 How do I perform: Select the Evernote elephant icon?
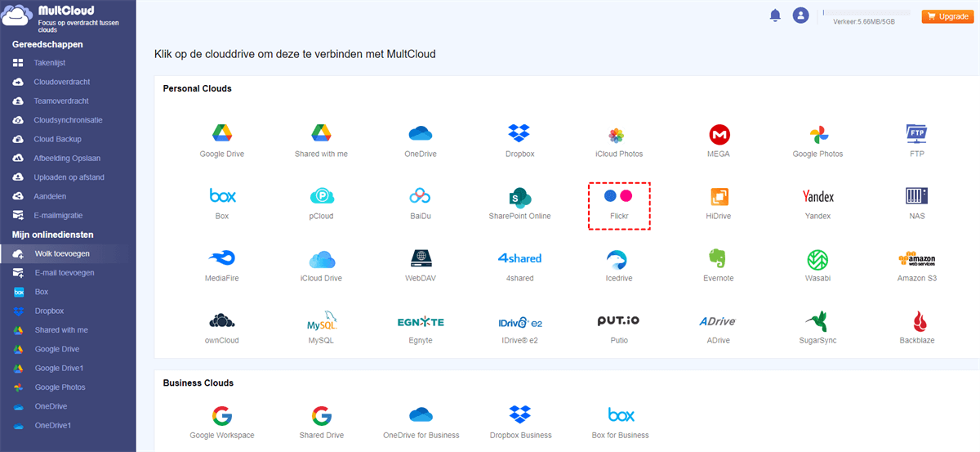pyautogui.click(x=719, y=258)
